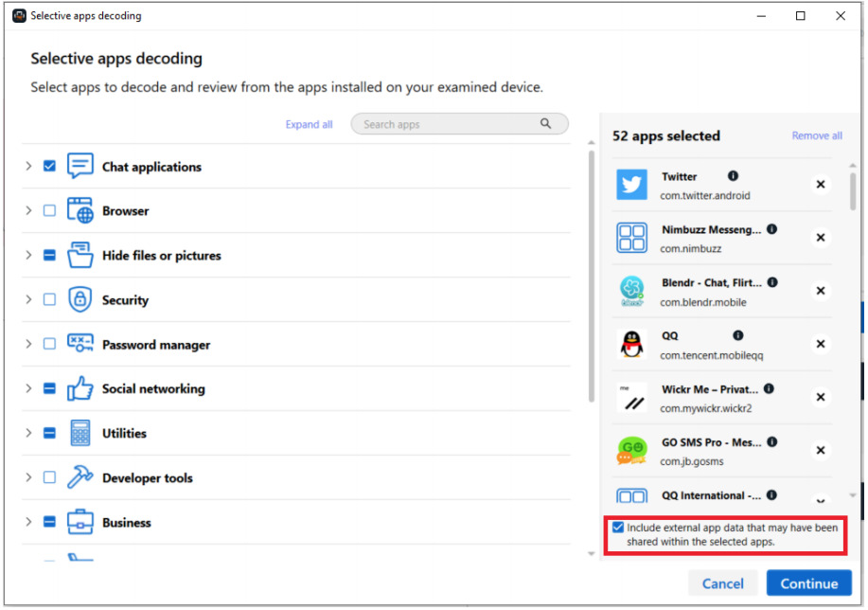Toggle the Utilities category checkbox
Screen dimensions: 868x610
click(x=49, y=433)
